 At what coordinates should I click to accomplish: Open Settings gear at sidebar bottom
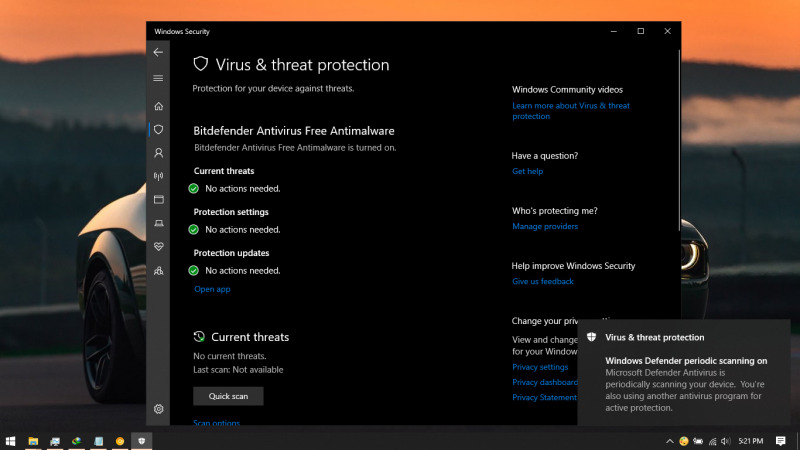[159, 409]
